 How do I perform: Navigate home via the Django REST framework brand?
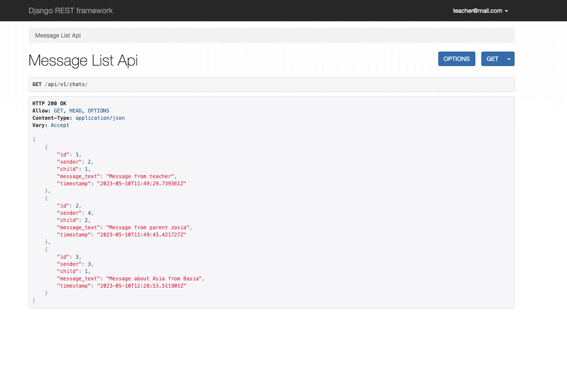[70, 11]
